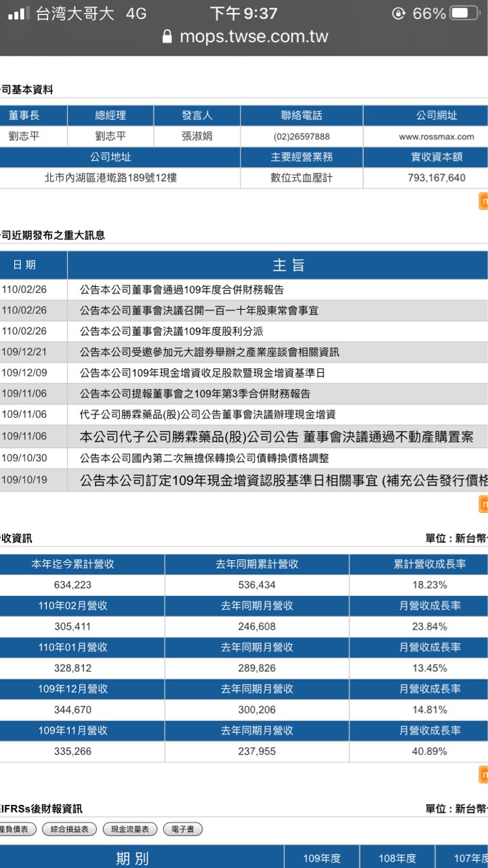Screen dimensions: 488x868
Task: Select the 109年度 column header
Action: (x=321, y=859)
